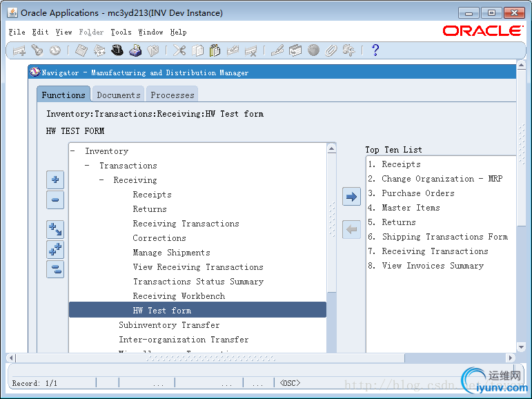
Task: Click the Paste clipboard toolbar icon
Action: pos(215,50)
